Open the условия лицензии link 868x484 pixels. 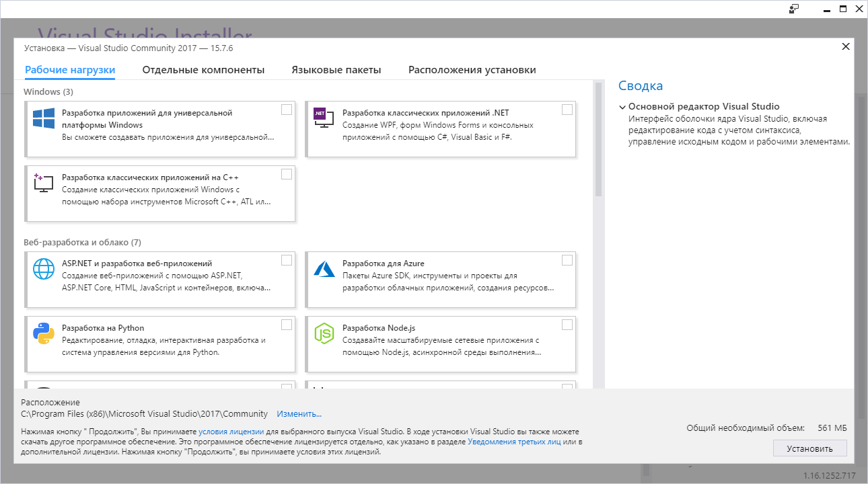pyautogui.click(x=231, y=432)
